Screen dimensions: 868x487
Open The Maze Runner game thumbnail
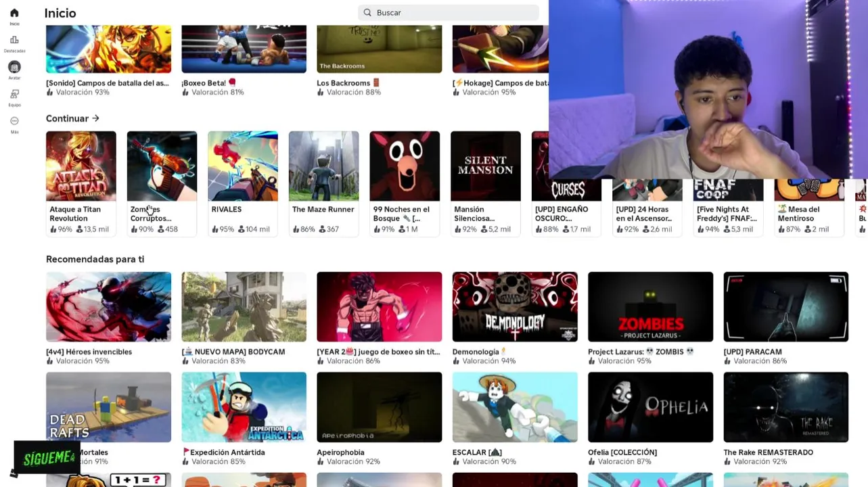click(x=323, y=166)
